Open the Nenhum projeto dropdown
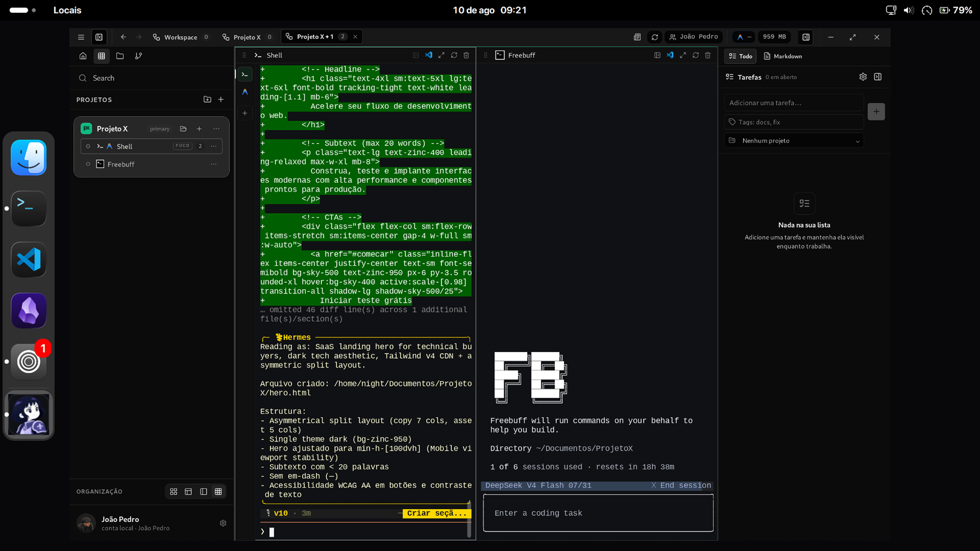Image resolution: width=980 pixels, height=551 pixels. coord(794,141)
